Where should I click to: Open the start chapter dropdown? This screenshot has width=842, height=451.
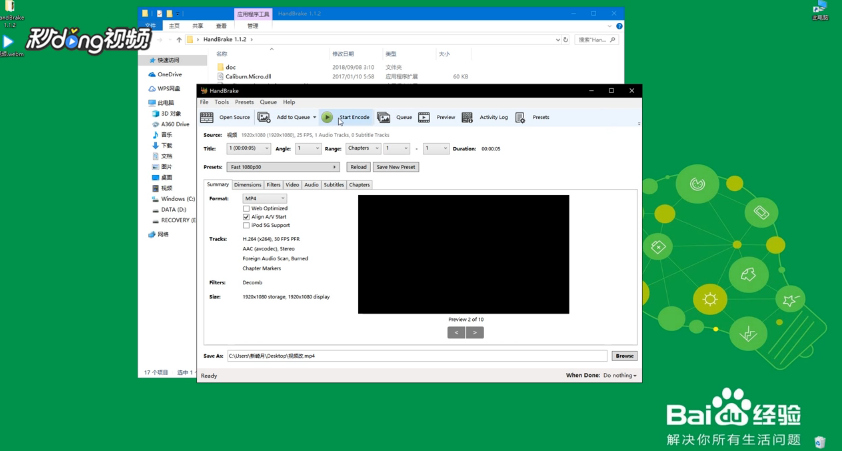pos(396,149)
